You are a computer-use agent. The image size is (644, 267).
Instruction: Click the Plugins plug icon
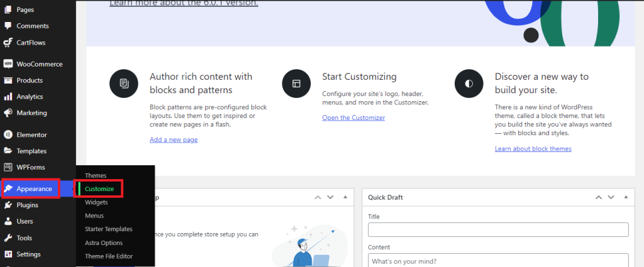[8, 205]
